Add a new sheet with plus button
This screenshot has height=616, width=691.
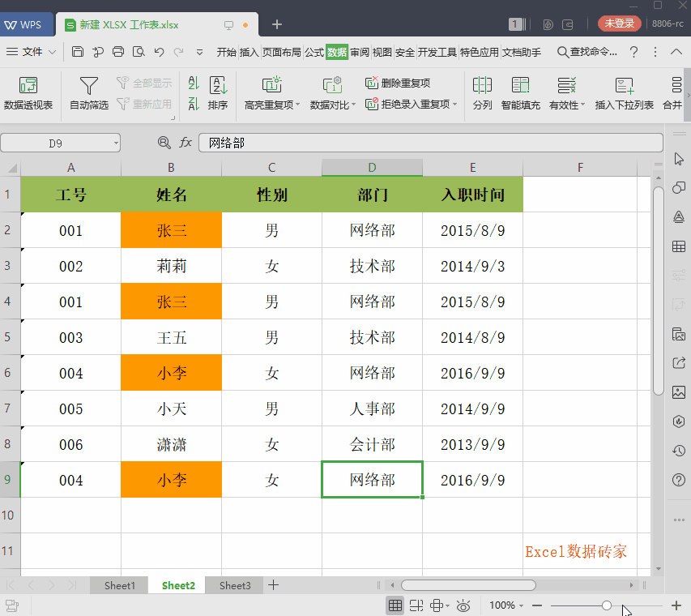pyautogui.click(x=273, y=585)
